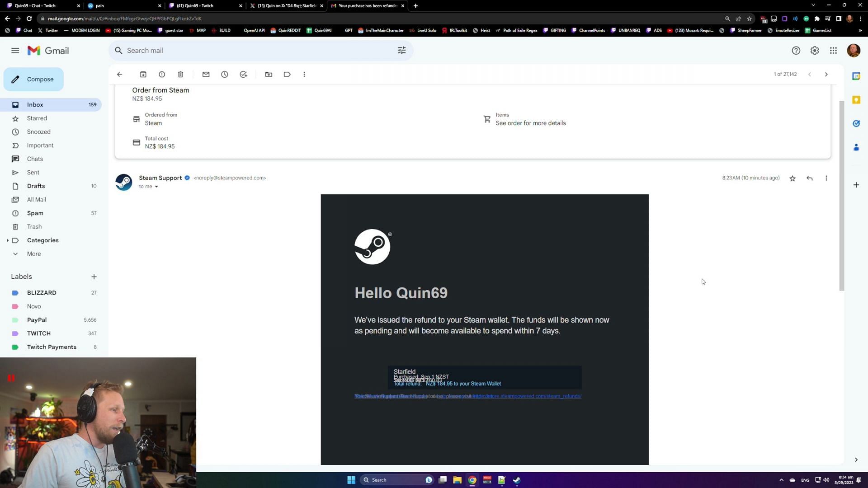This screenshot has height=488, width=868.
Task: Open Spam folder
Action: point(51,213)
